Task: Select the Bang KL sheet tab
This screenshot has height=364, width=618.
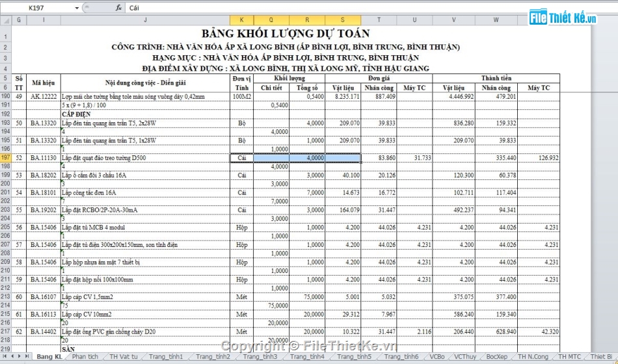Action: [49, 356]
